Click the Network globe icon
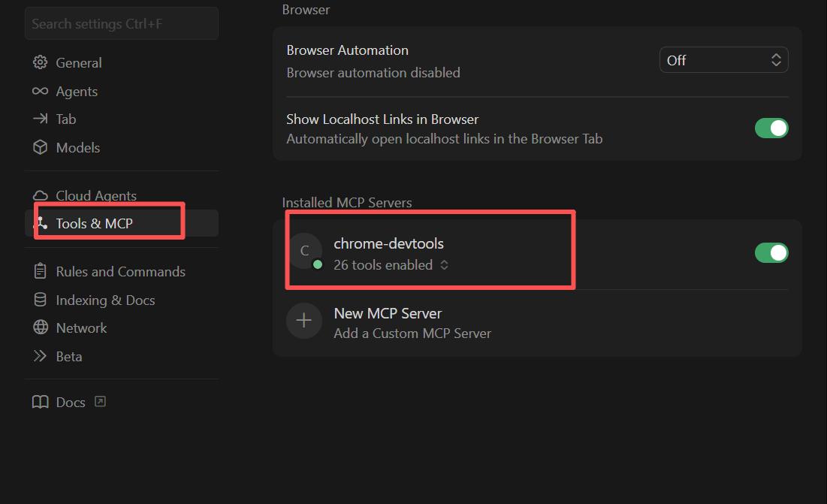Screen dimensions: 827x504 pos(40,328)
